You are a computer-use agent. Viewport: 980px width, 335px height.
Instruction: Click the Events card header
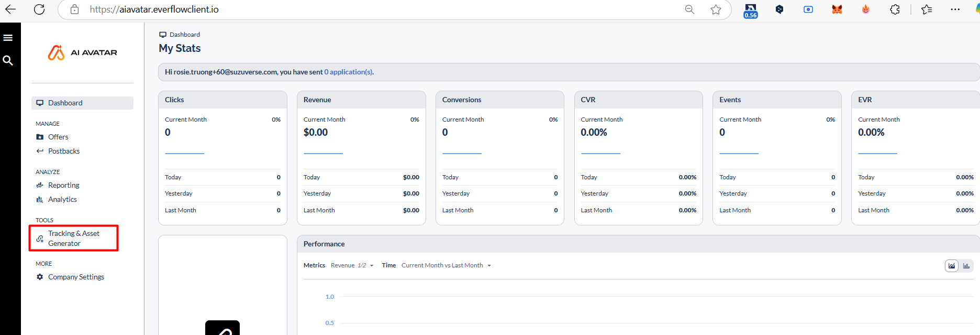777,100
